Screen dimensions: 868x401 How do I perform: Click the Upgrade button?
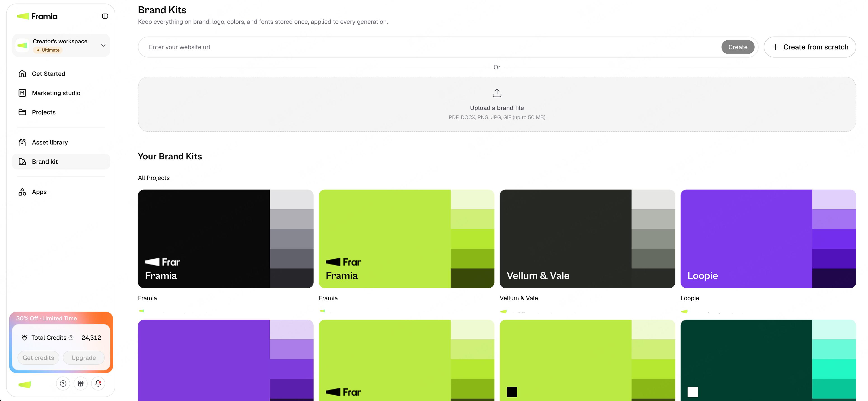(x=84, y=358)
